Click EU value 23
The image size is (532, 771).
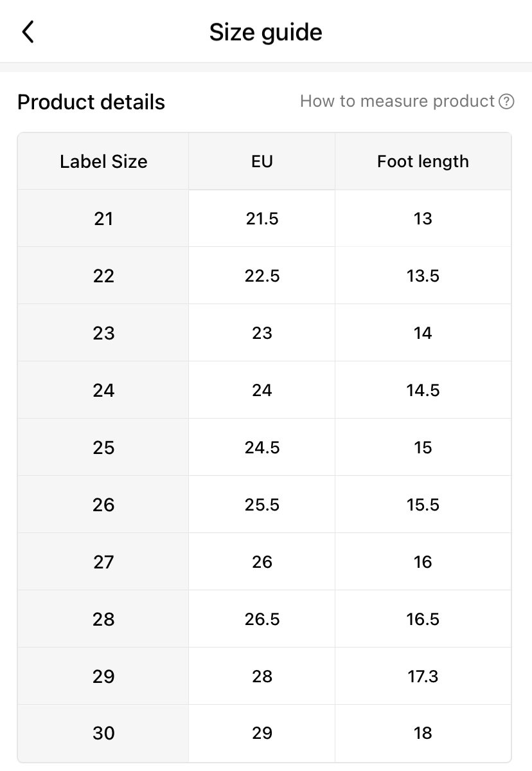coord(262,333)
